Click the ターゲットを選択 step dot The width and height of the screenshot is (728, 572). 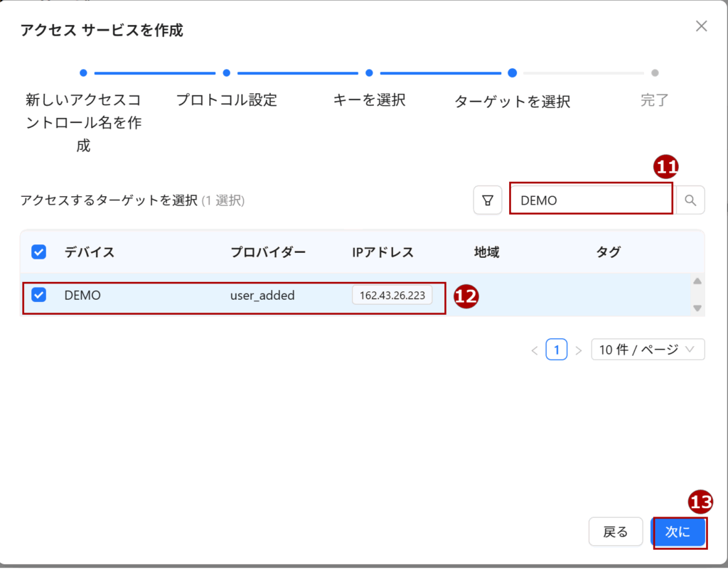[x=512, y=72]
